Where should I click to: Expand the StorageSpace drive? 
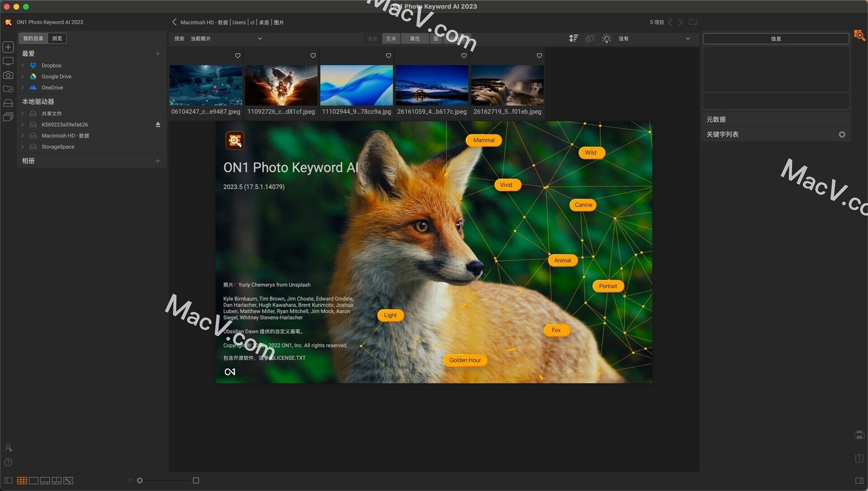click(23, 147)
